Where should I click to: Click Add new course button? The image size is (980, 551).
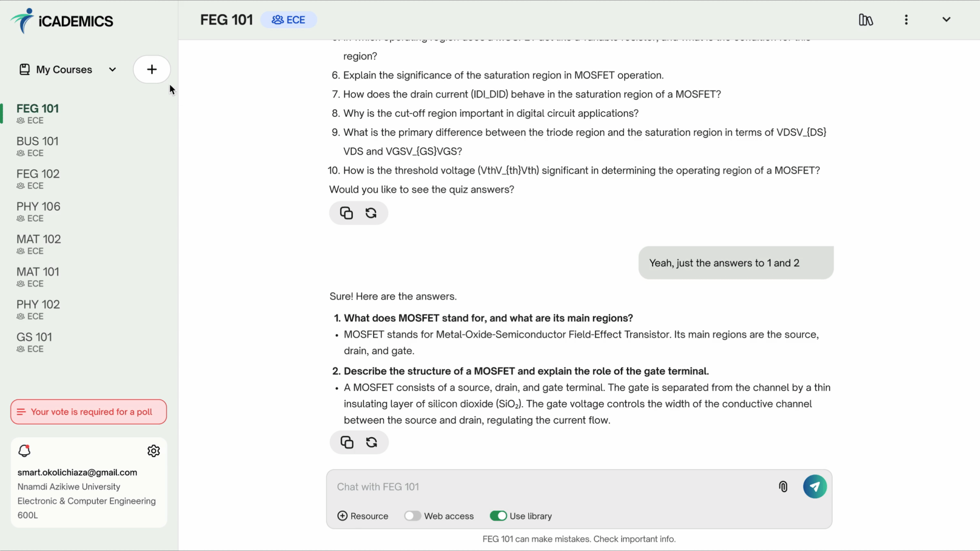152,69
